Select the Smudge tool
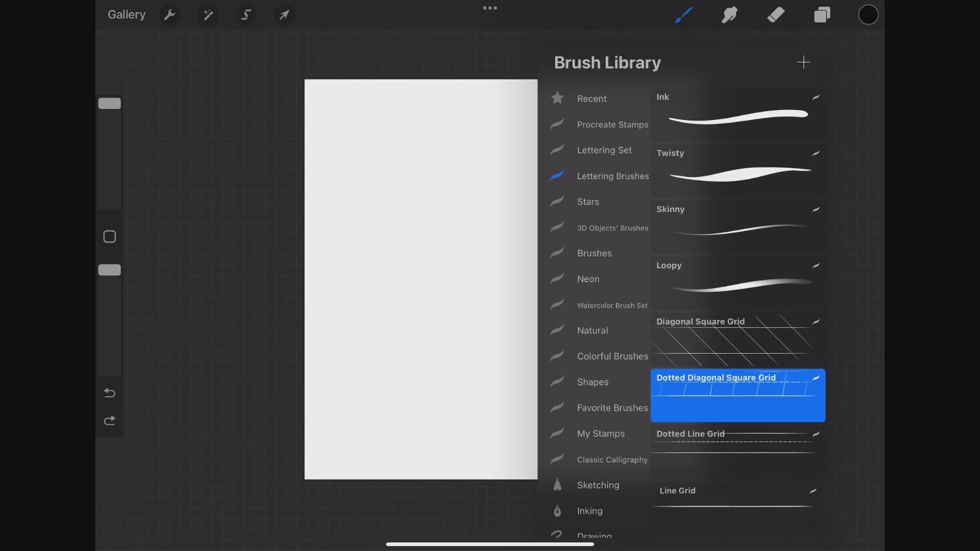This screenshot has width=980, height=551. (729, 15)
